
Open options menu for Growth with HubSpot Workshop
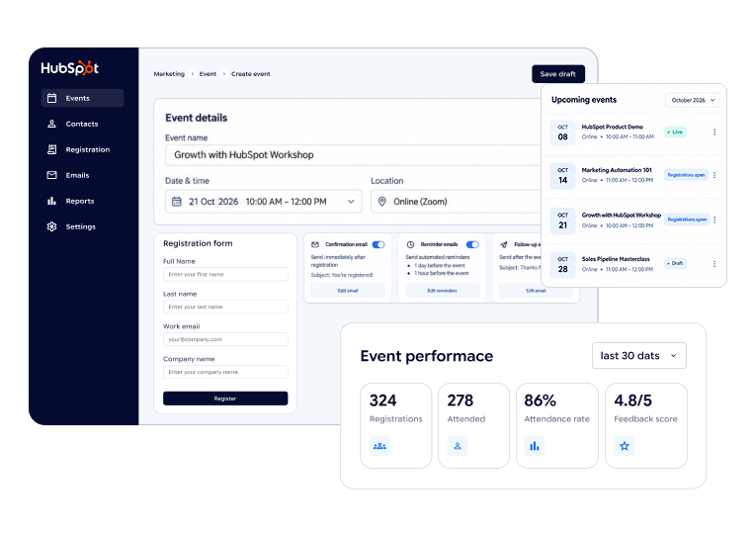[x=714, y=220]
